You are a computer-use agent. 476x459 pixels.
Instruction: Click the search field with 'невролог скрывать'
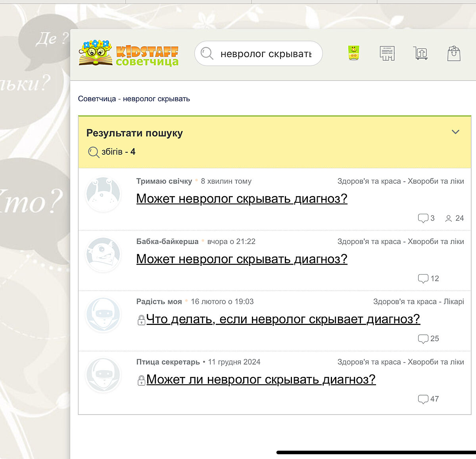coord(266,54)
